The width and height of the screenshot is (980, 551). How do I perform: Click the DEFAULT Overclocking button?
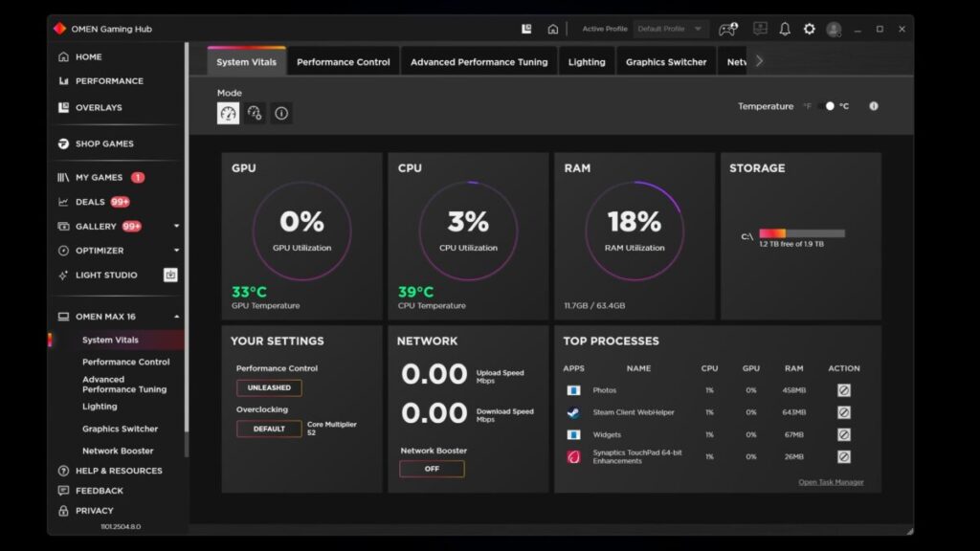pos(269,430)
